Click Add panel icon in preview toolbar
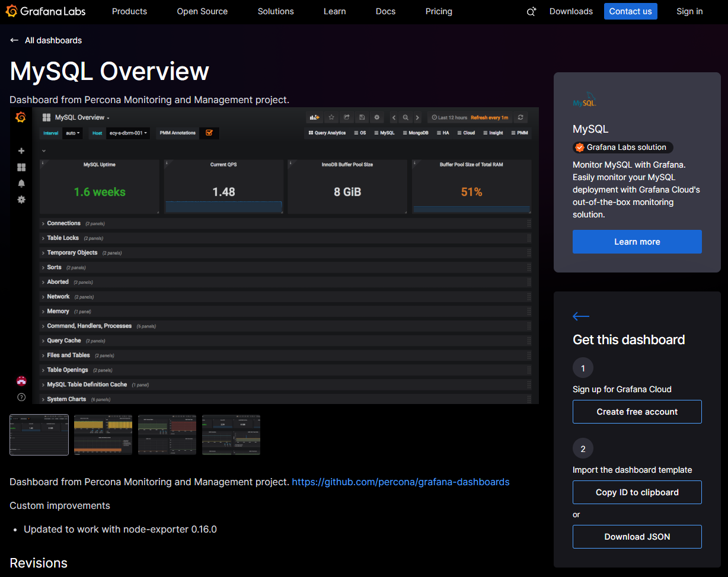The image size is (728, 577). [315, 117]
